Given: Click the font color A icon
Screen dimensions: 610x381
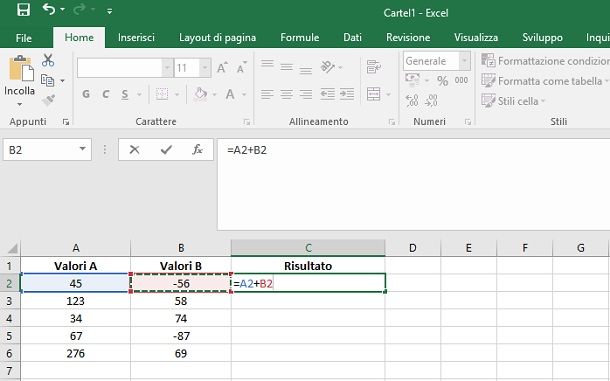Looking at the screenshot, I should [230, 94].
